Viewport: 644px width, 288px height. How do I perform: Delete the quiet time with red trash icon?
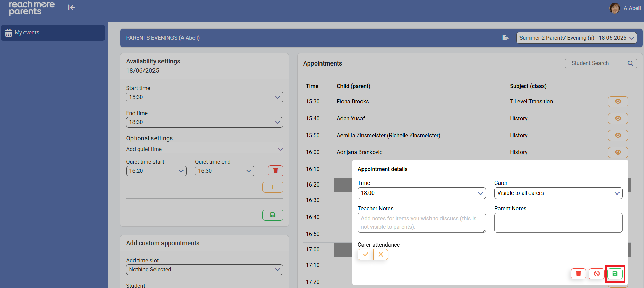275,171
